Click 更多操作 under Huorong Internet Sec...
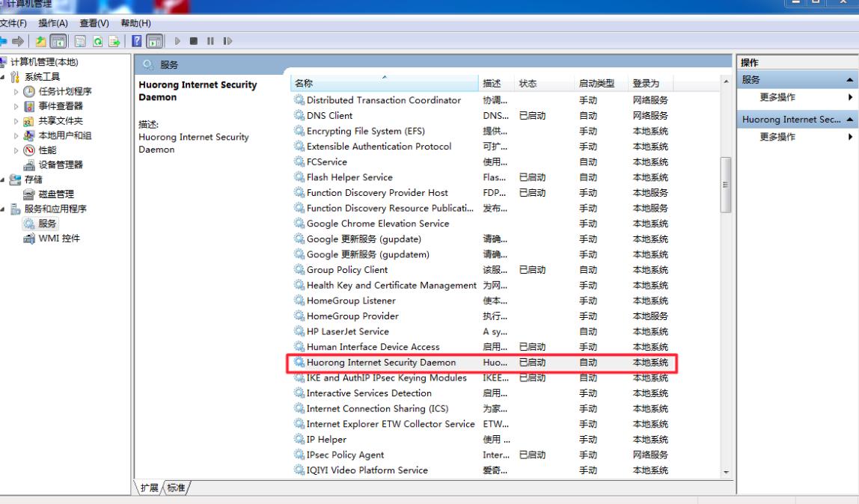Screen dimensions: 859x504 pos(777,137)
